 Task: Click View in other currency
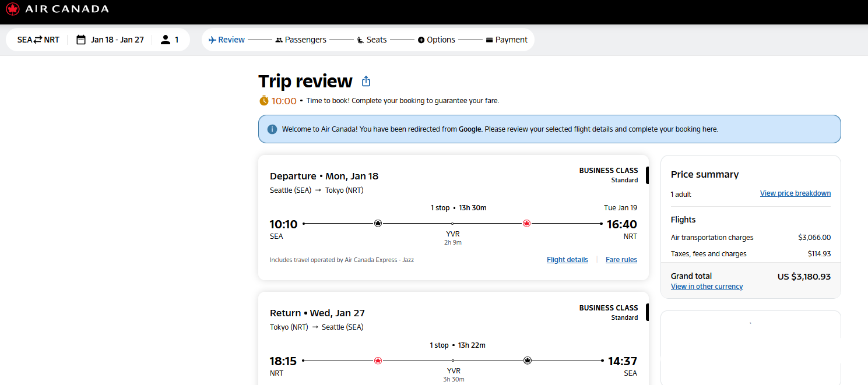707,287
